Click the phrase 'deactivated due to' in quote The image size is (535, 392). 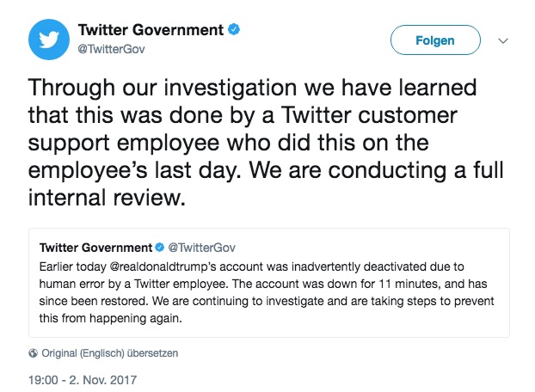(x=414, y=266)
